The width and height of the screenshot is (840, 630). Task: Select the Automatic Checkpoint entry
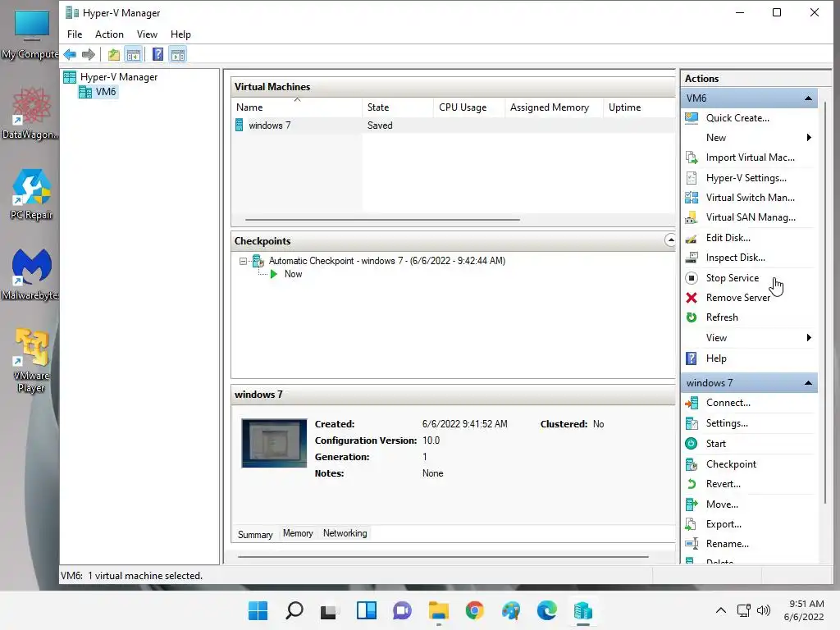coord(387,261)
